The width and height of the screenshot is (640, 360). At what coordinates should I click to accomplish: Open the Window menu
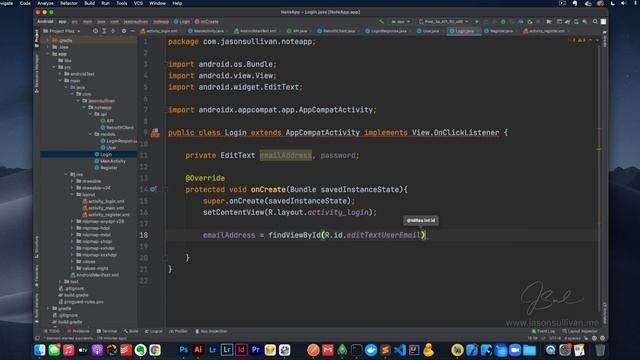[x=157, y=3]
